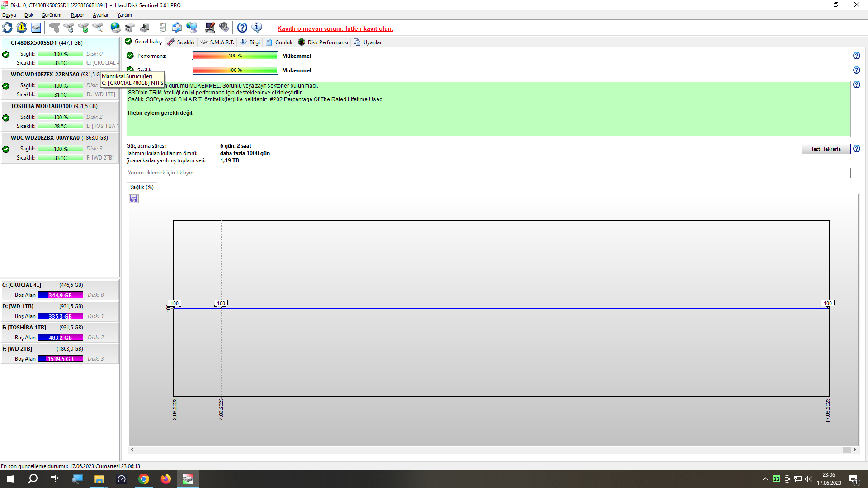
Task: Click the refresh icon with warning sign
Action: (x=22, y=28)
